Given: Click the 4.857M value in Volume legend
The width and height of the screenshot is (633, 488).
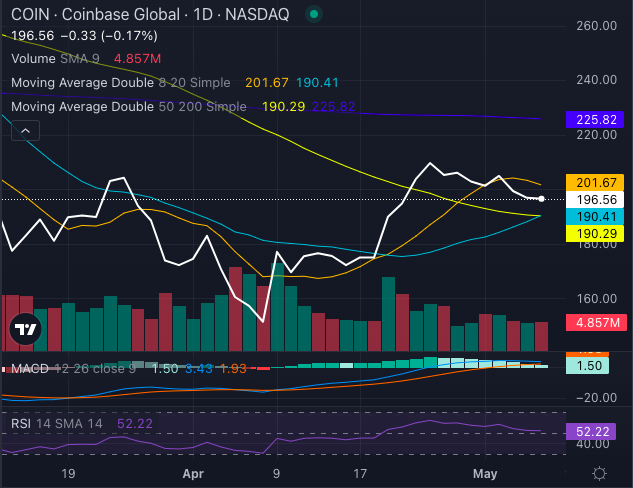Looking at the screenshot, I should 137,59.
